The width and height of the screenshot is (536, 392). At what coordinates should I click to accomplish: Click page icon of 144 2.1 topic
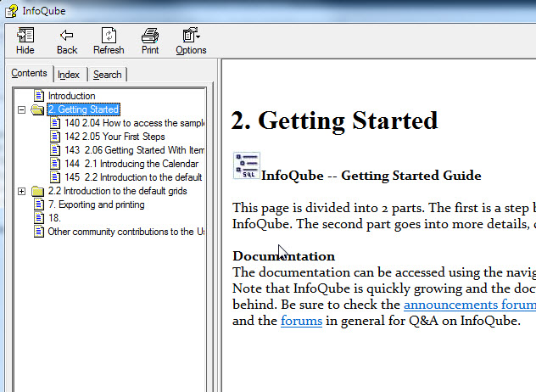pos(55,164)
